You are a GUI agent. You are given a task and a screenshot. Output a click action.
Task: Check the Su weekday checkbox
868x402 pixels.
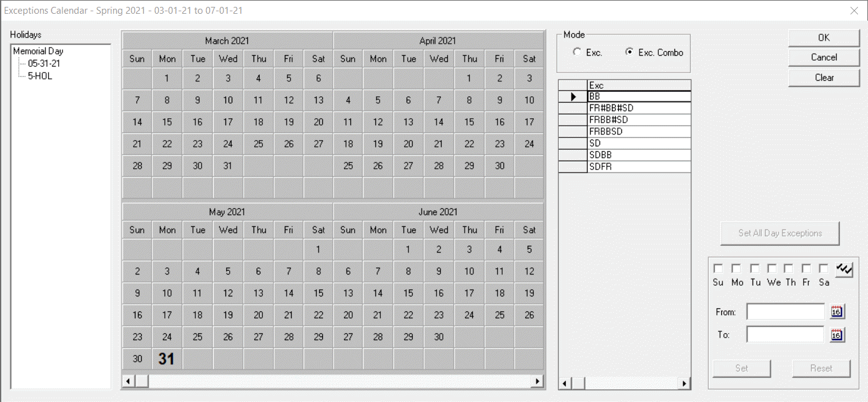click(718, 268)
